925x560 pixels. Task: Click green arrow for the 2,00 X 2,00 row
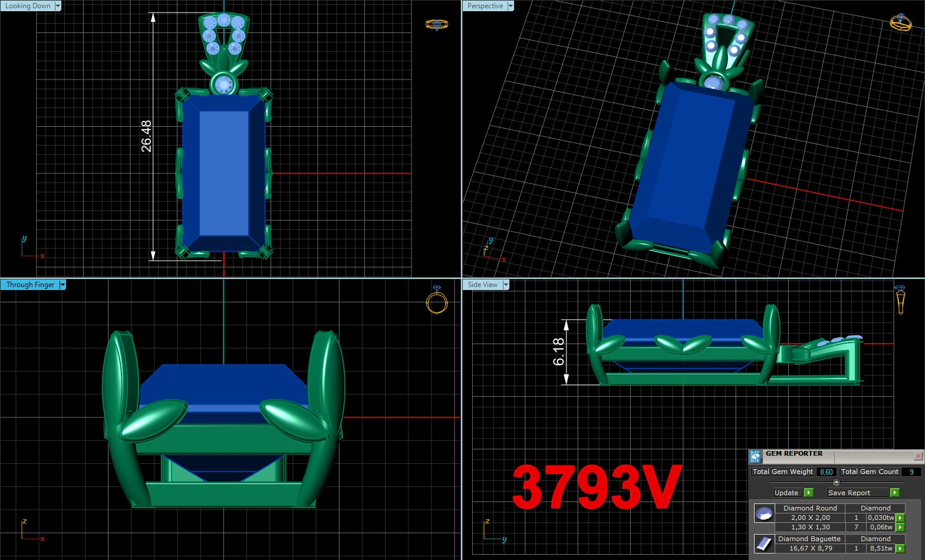[x=900, y=518]
